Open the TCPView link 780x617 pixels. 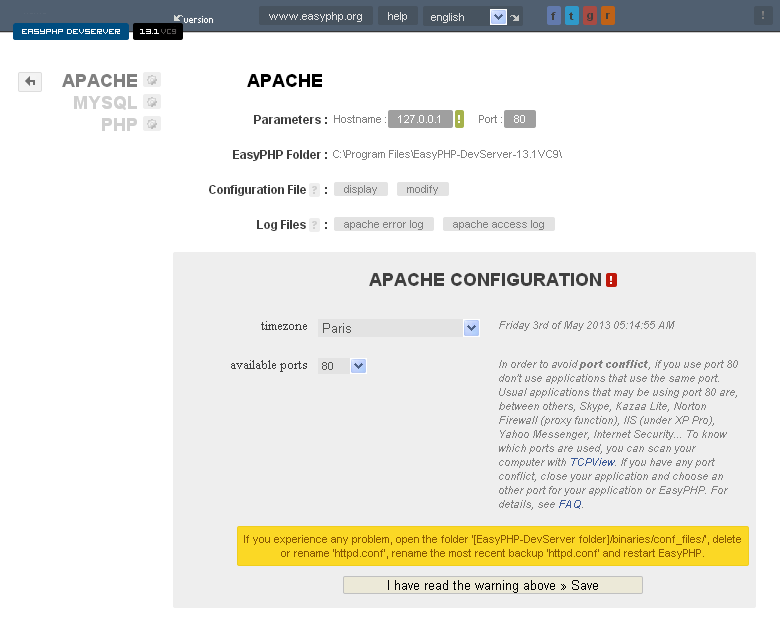click(x=592, y=462)
